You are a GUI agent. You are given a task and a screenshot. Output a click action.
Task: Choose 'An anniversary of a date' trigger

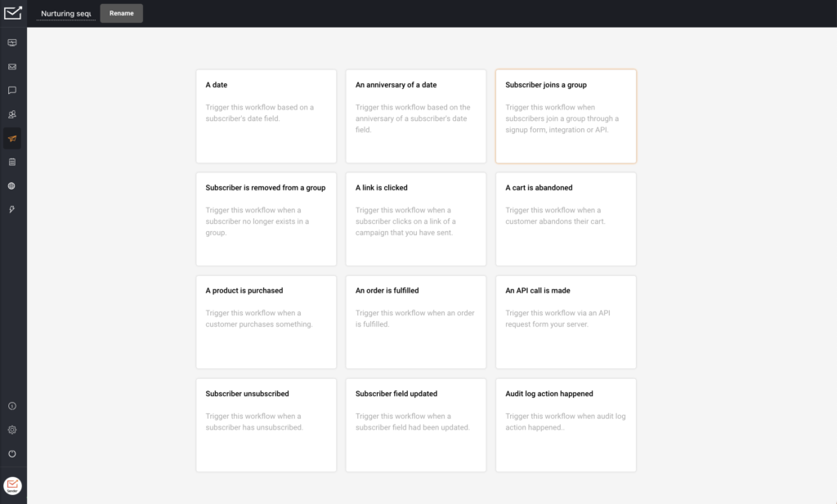416,116
